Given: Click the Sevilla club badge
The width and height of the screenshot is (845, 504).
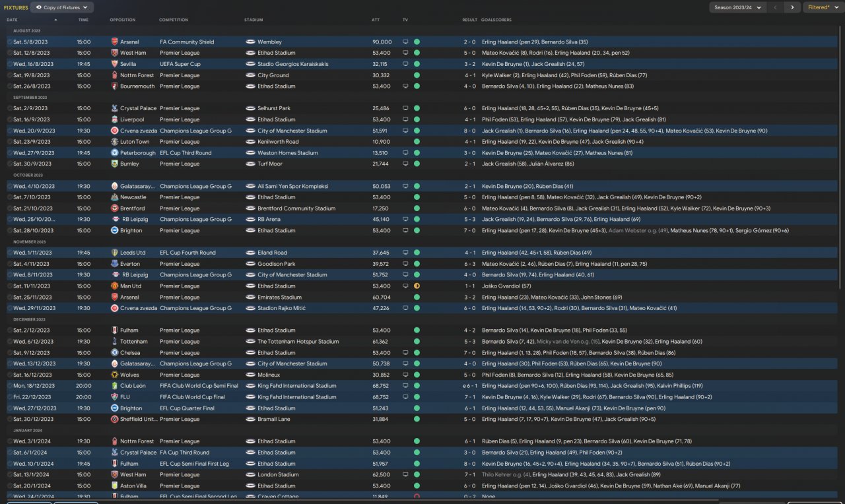Looking at the screenshot, I should click(115, 64).
